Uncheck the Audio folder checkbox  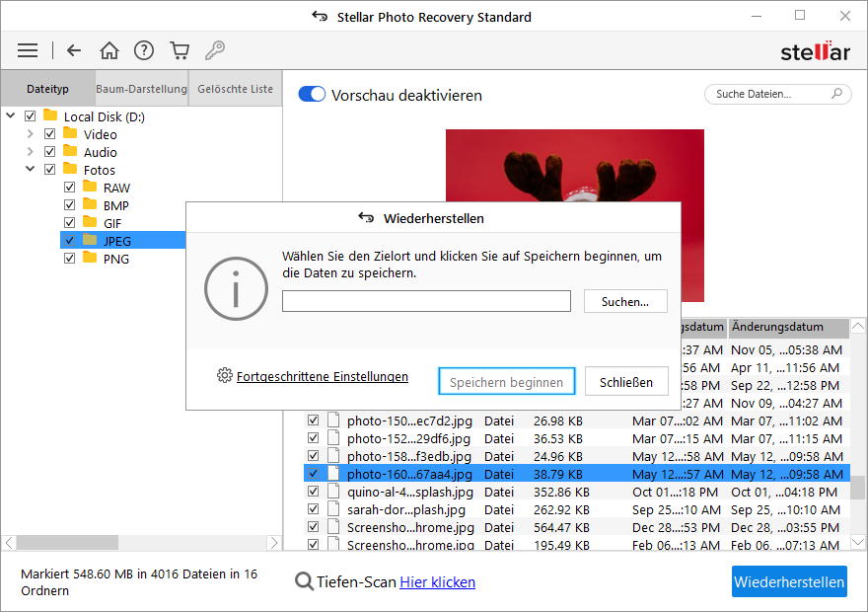[50, 152]
